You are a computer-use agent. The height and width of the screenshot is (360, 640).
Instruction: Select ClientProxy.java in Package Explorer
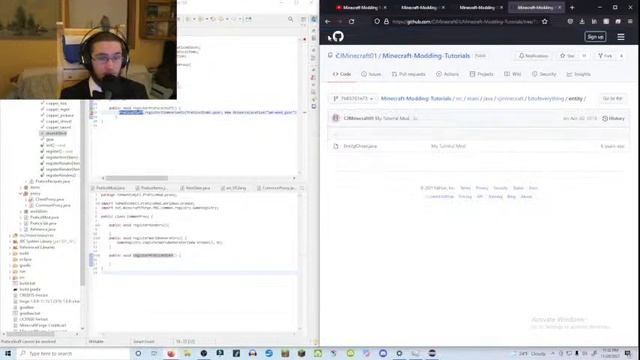49,200
